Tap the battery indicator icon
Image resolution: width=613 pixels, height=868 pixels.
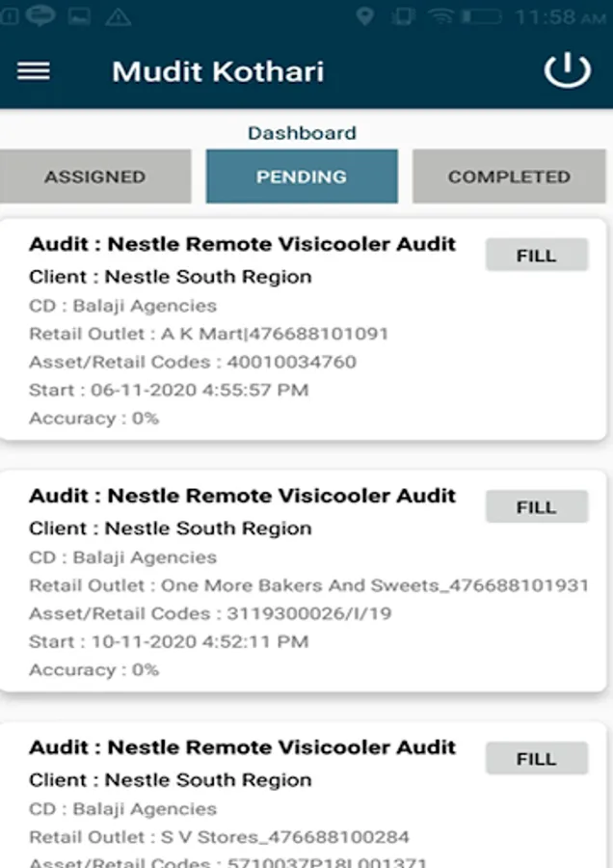point(481,16)
